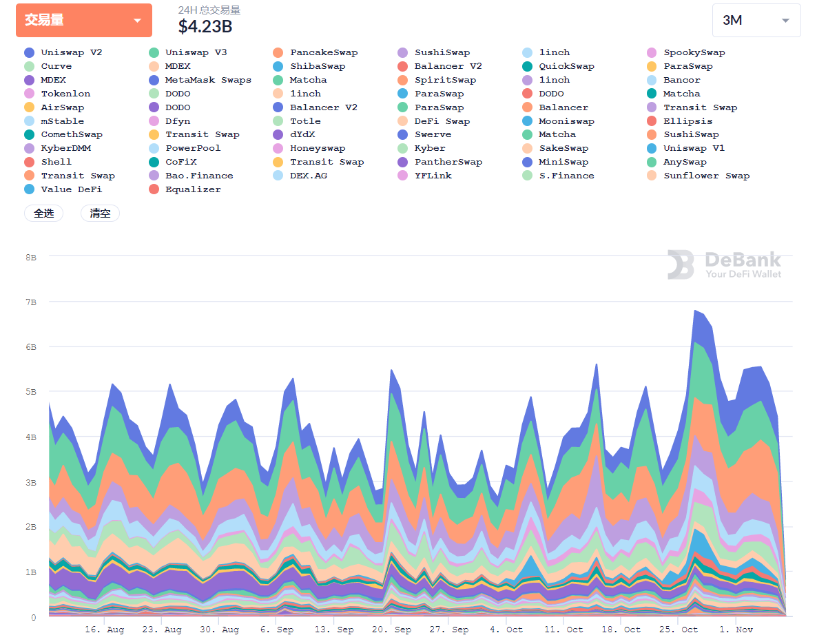Expand the 3M time range dropdown
This screenshot has height=644, width=817.
pyautogui.click(x=756, y=21)
